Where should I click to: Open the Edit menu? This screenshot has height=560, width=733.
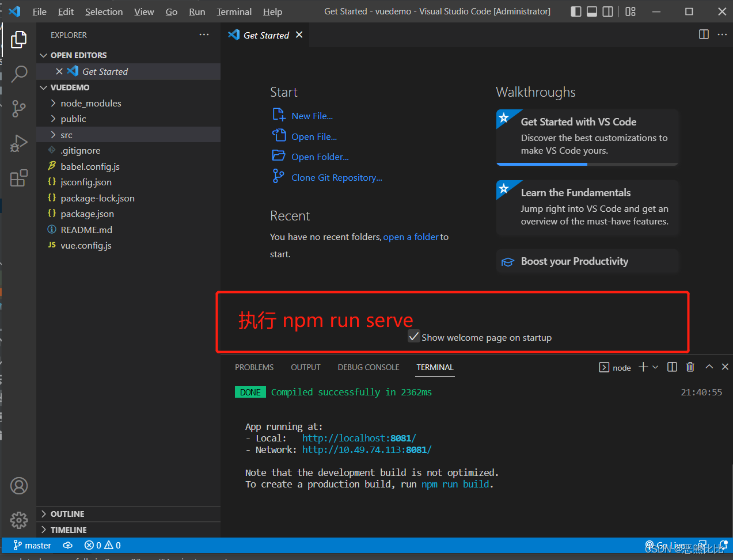(x=66, y=12)
